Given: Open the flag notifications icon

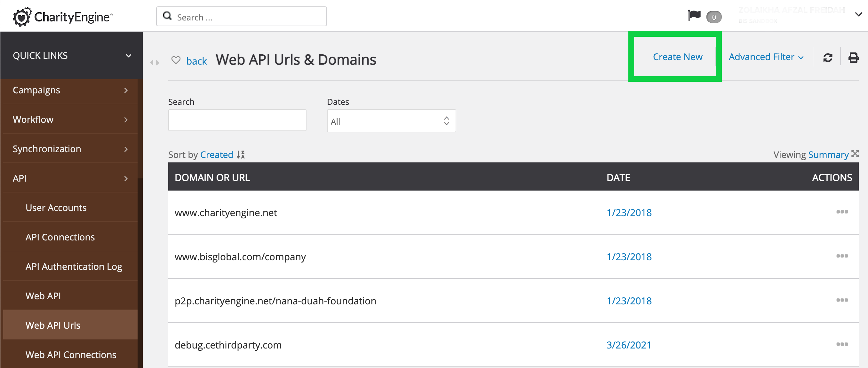Looking at the screenshot, I should pos(694,15).
